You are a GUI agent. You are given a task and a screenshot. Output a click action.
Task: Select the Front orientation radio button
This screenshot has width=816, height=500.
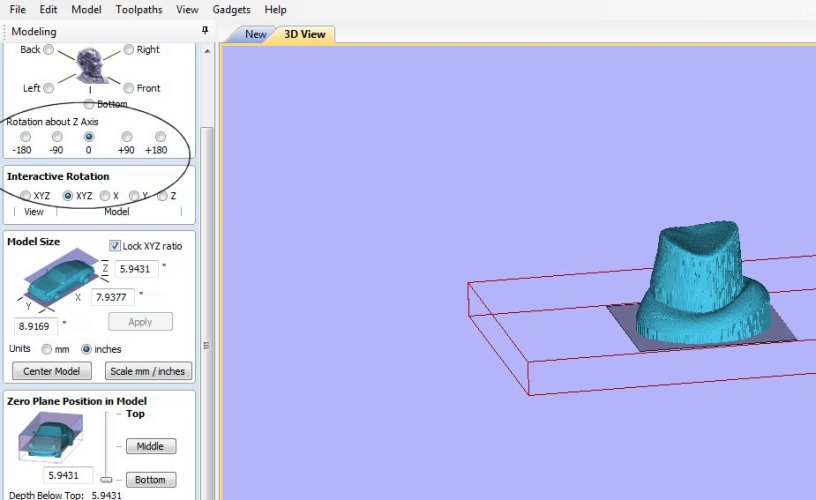[129, 88]
